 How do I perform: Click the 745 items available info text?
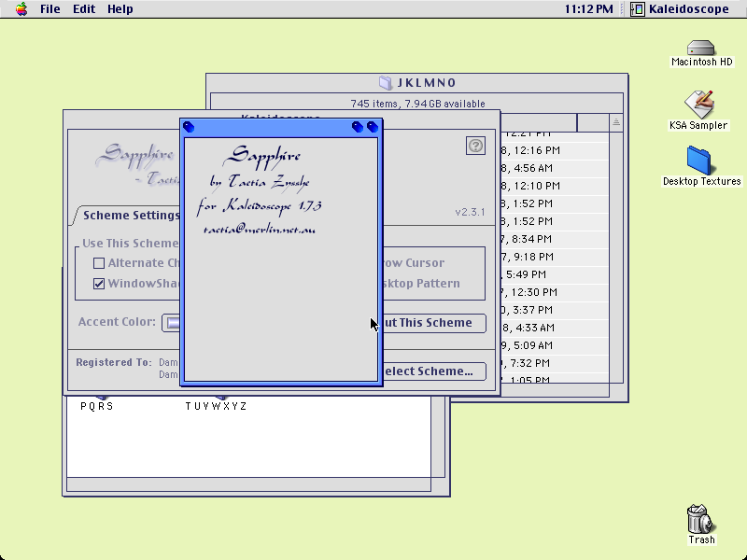click(x=417, y=104)
